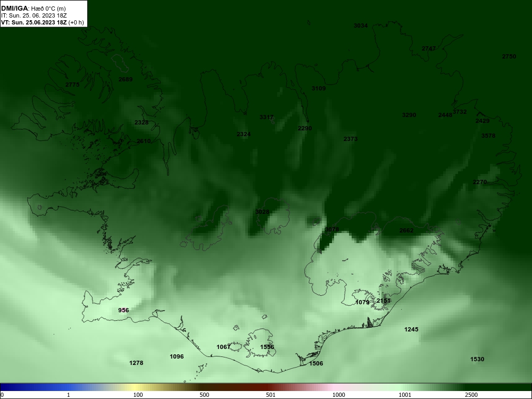Image resolution: width=532 pixels, height=399 pixels.
Task: Click the color scale label 500
Action: [x=204, y=395]
